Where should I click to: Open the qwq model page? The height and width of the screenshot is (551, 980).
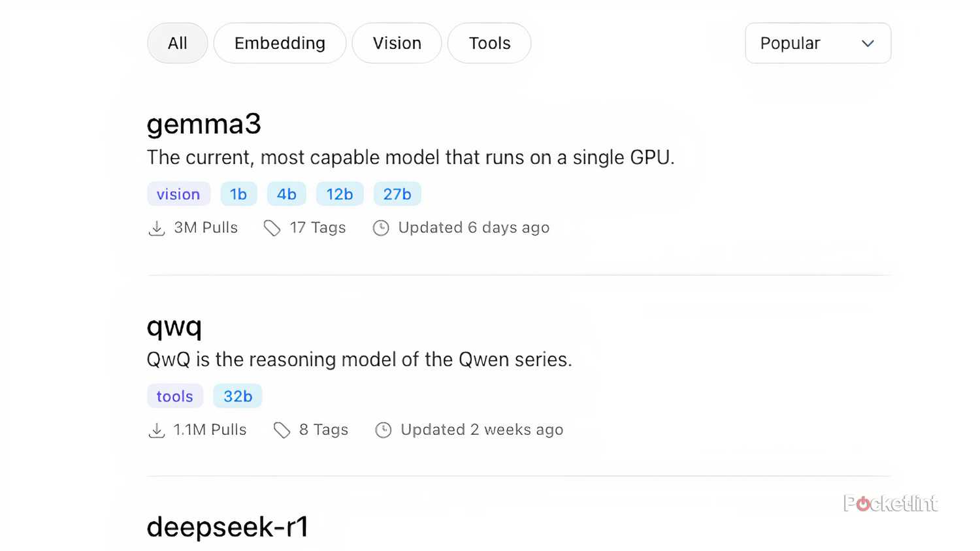(x=174, y=327)
